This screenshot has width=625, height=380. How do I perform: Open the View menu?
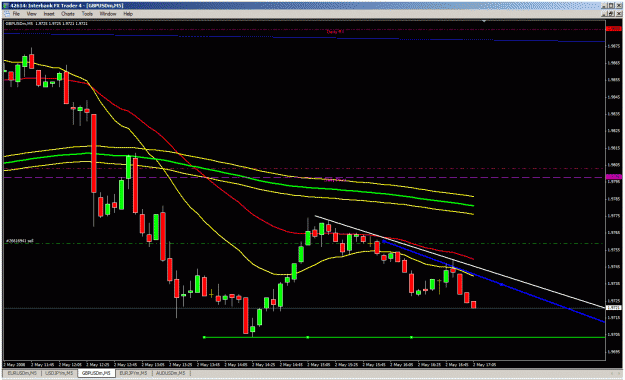click(31, 14)
